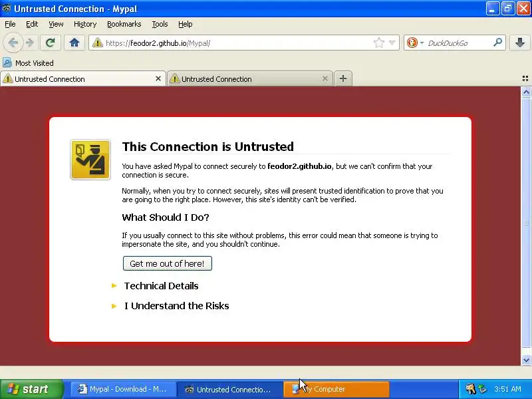Screen dimensions: 532x399
Task: Open the Help menu
Action: click(186, 24)
